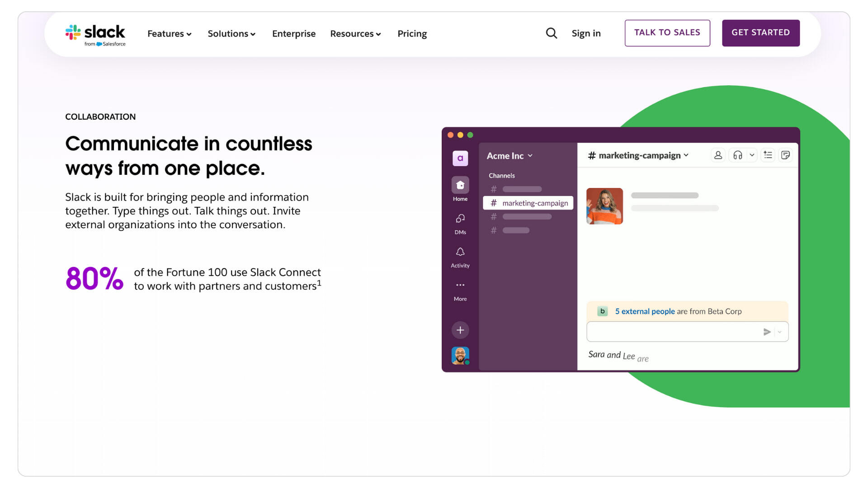Open the Acme Inc workspace switcher dropdown

coord(509,155)
